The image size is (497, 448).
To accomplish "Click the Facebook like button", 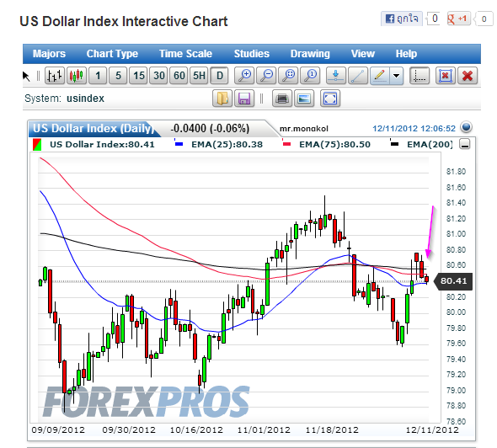I will click(x=401, y=19).
